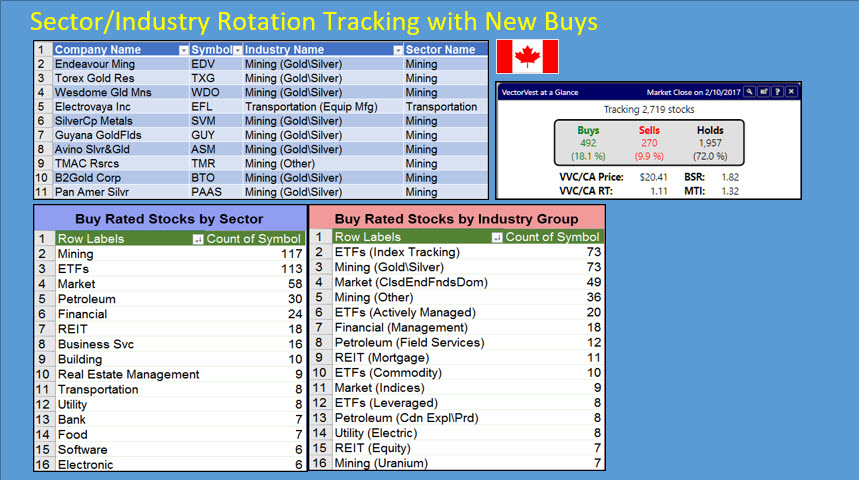The height and width of the screenshot is (480, 859).
Task: Select the Wesdome Gld Mns company cell
Action: (121, 93)
